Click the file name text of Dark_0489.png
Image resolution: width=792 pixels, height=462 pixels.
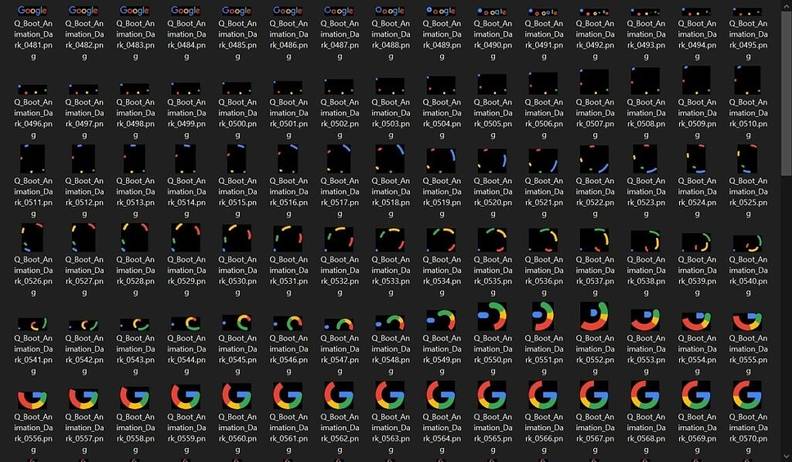(441, 40)
